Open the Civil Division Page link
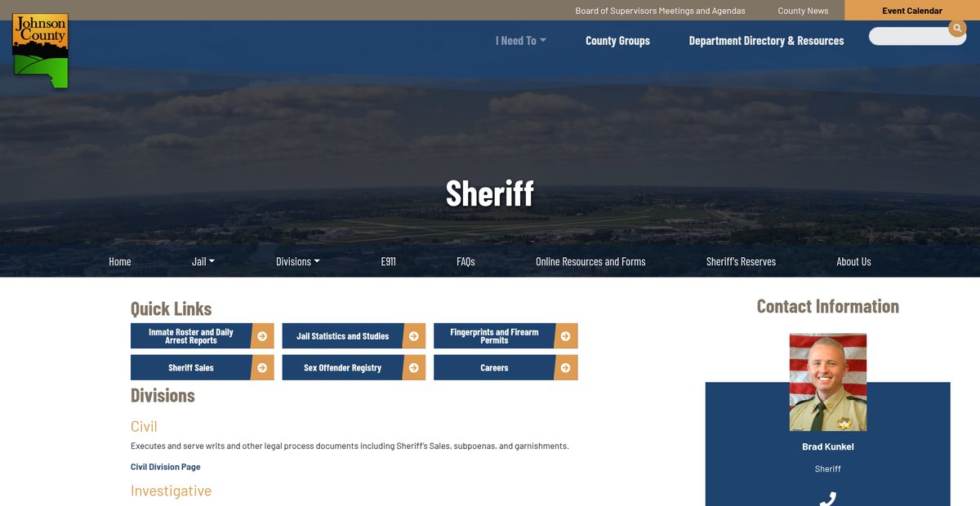Image resolution: width=980 pixels, height=506 pixels. pyautogui.click(x=165, y=467)
